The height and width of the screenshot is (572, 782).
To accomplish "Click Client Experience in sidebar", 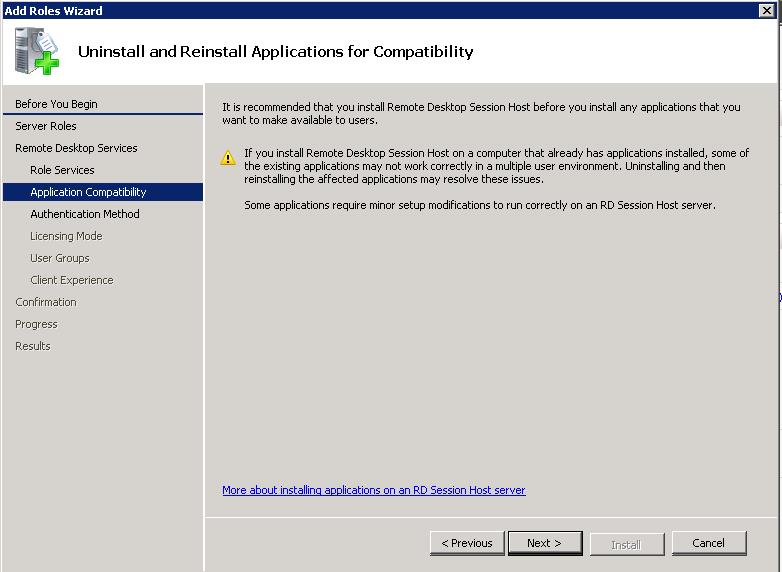I will tap(72, 280).
